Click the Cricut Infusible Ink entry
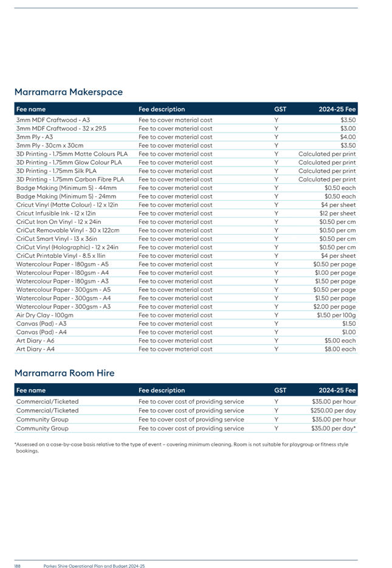Screen dimensions: 392x568 (x=56, y=213)
